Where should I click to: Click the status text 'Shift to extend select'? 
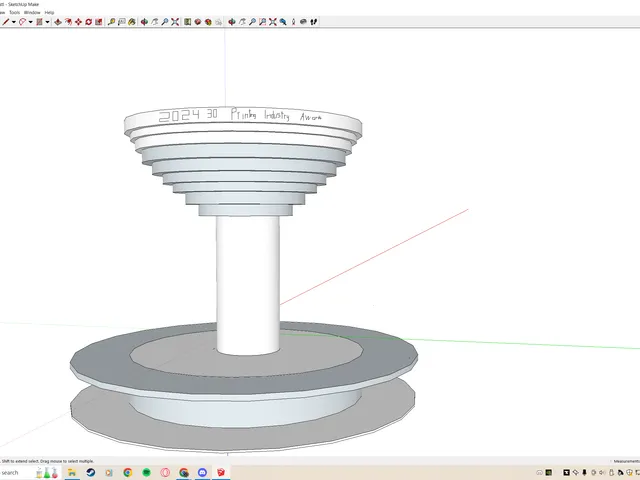(x=20, y=461)
